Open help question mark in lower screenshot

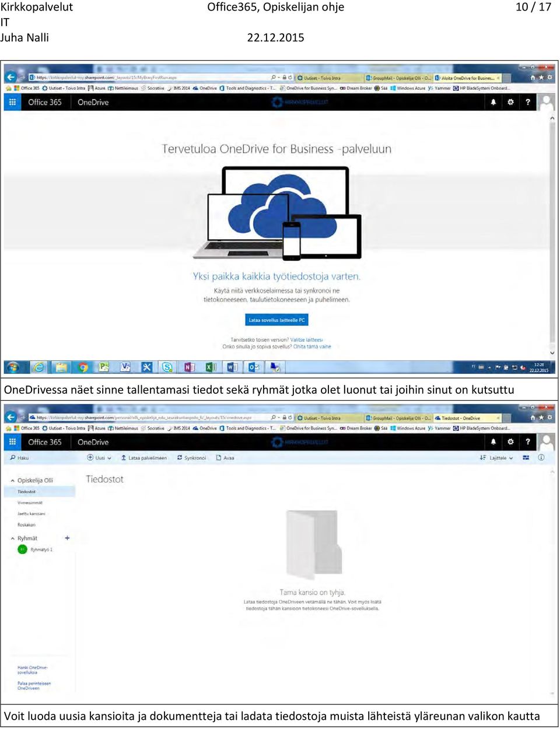pyautogui.click(x=528, y=442)
